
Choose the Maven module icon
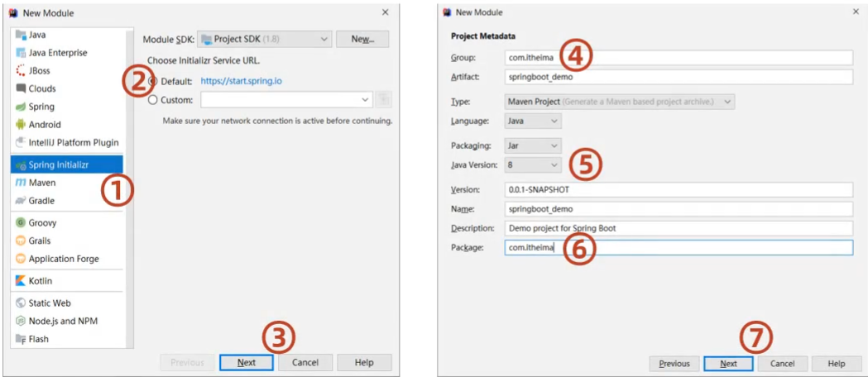(x=21, y=183)
